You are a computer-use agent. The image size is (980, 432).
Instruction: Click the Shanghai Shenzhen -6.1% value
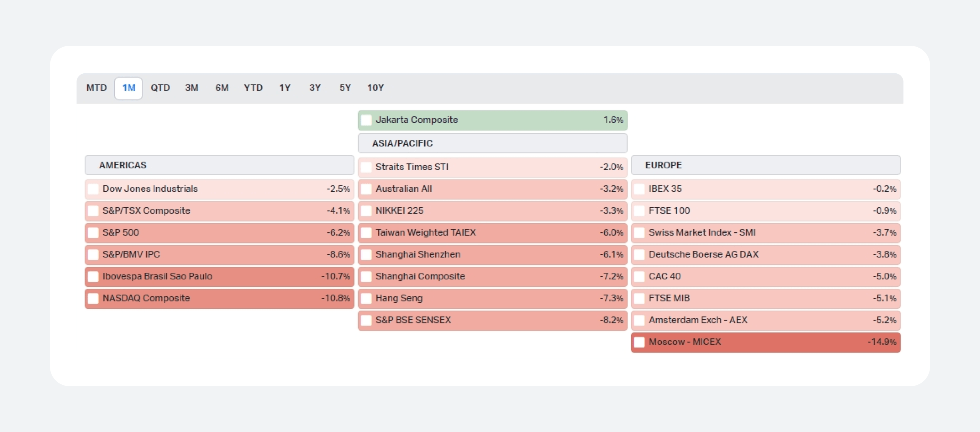(611, 254)
